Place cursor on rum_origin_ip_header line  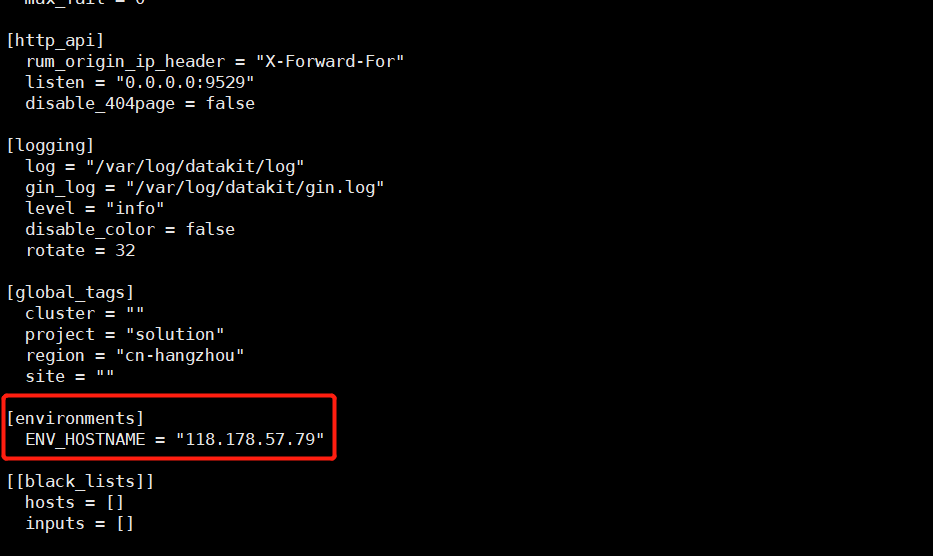point(215,61)
